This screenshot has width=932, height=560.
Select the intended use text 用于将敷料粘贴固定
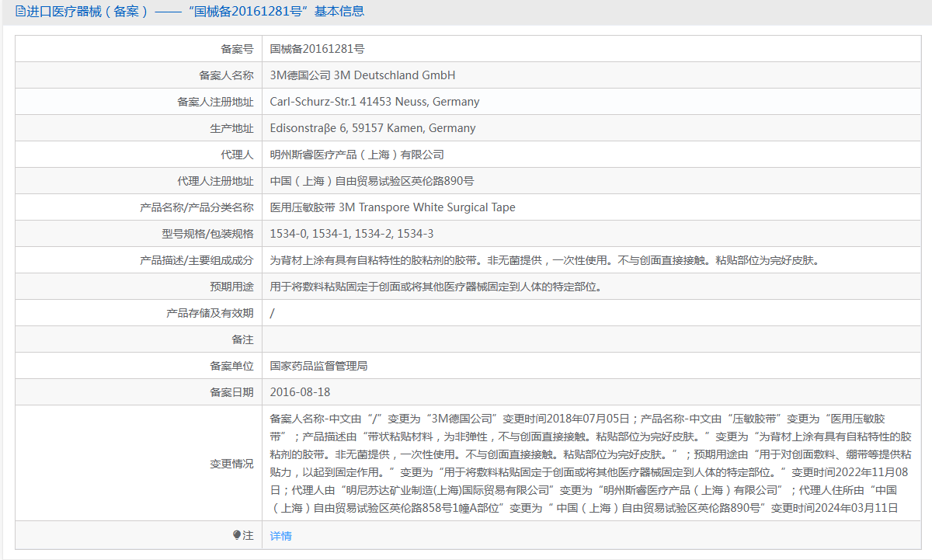[x=436, y=287]
